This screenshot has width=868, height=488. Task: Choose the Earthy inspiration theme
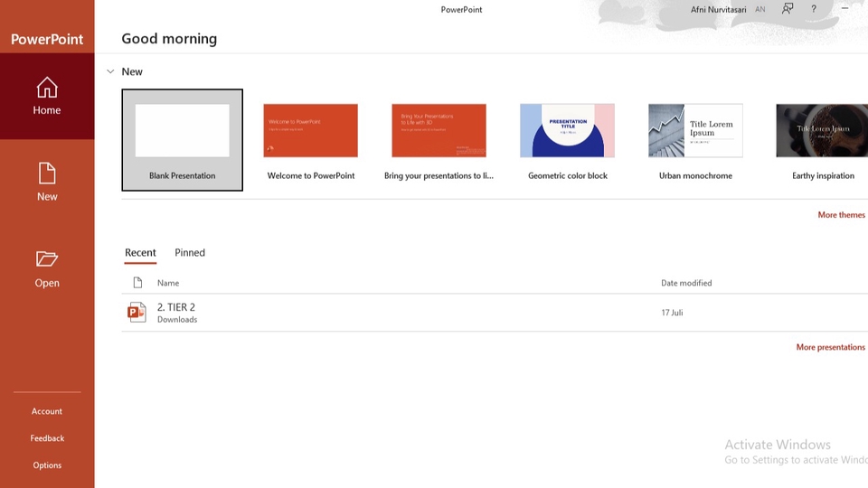[823, 140]
